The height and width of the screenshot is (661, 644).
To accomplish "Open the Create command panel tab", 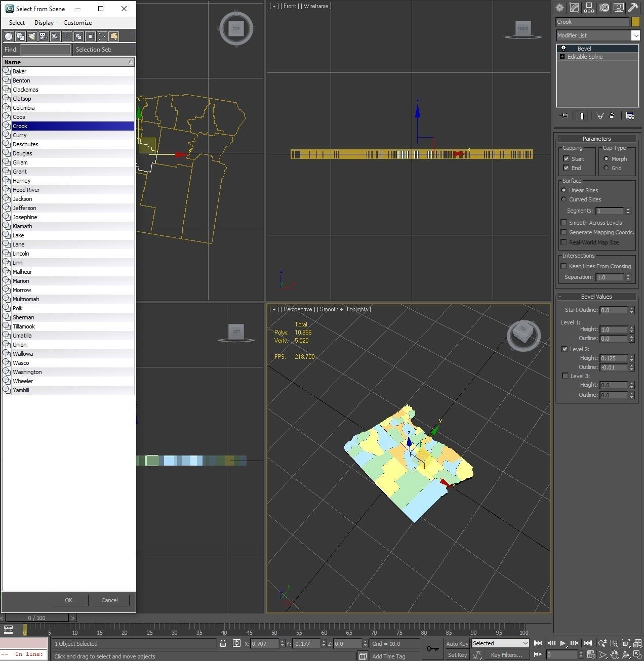I will coord(559,8).
